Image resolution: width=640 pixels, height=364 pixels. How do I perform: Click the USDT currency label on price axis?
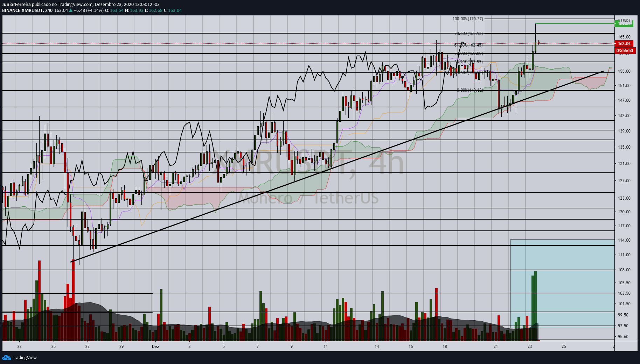click(626, 21)
